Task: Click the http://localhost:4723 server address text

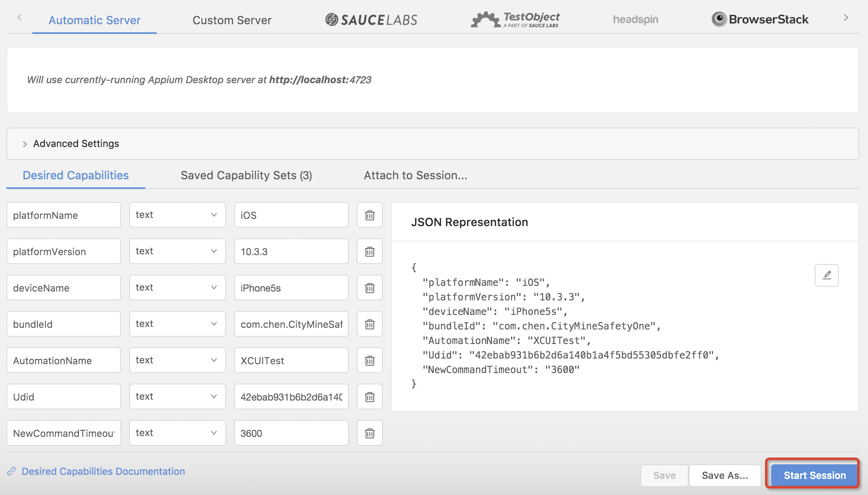Action: point(320,80)
